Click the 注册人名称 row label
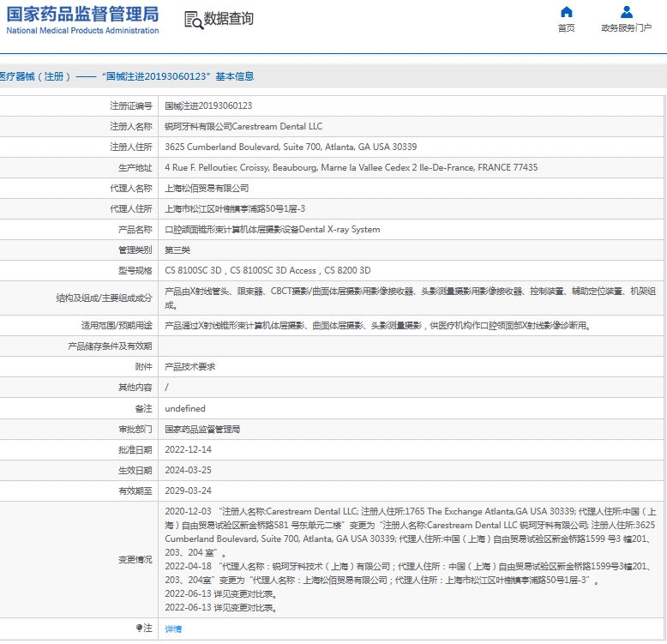This screenshot has width=667, height=644. click(130, 126)
